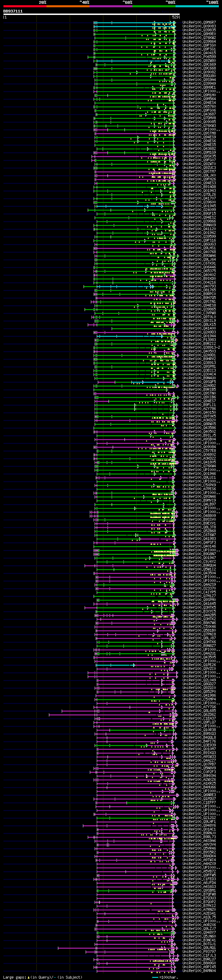Screen dimensions: 222x980
Task: Select the UniRef100_Q9S9A4 label
Action: [x=199, y=80]
